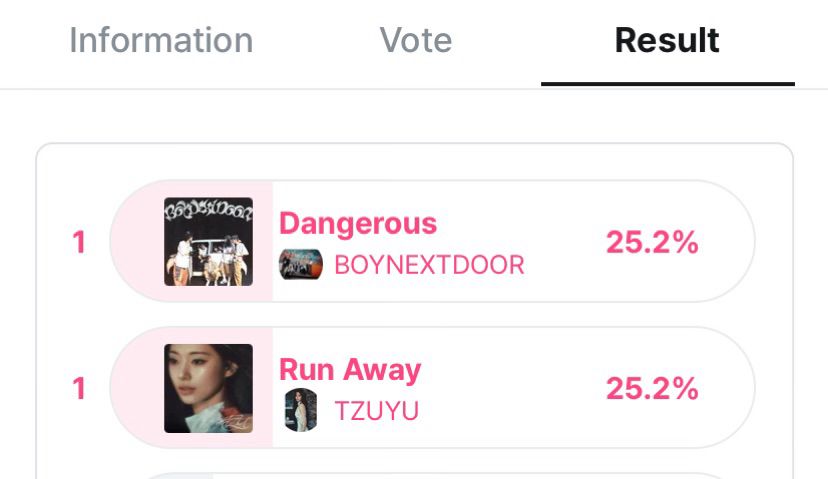The width and height of the screenshot is (828, 479).
Task: Open the Run Away song title
Action: coord(350,370)
